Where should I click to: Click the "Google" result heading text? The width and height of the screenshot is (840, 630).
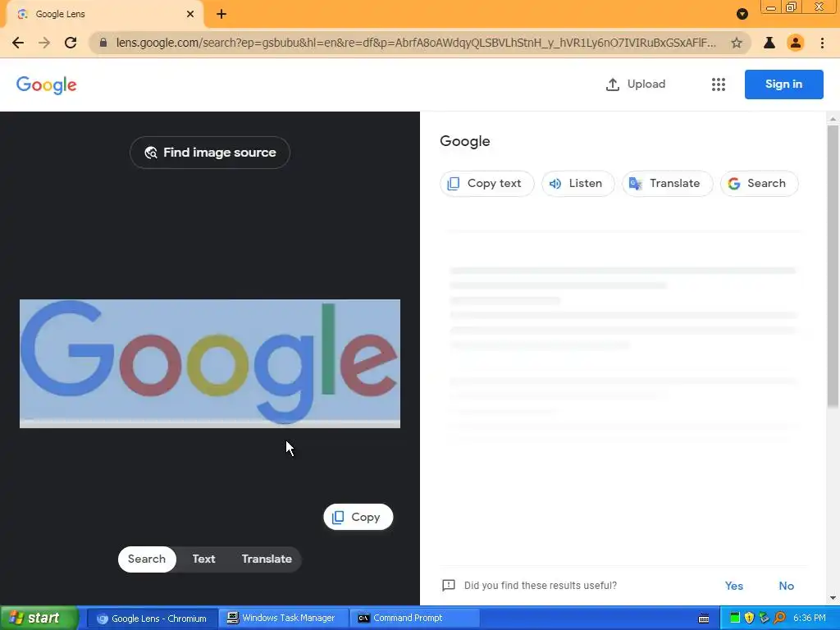coord(465,141)
